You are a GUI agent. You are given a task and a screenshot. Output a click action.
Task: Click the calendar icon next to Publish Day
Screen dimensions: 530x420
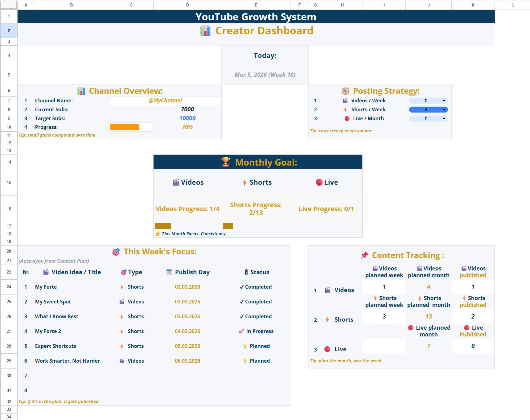pyautogui.click(x=169, y=272)
